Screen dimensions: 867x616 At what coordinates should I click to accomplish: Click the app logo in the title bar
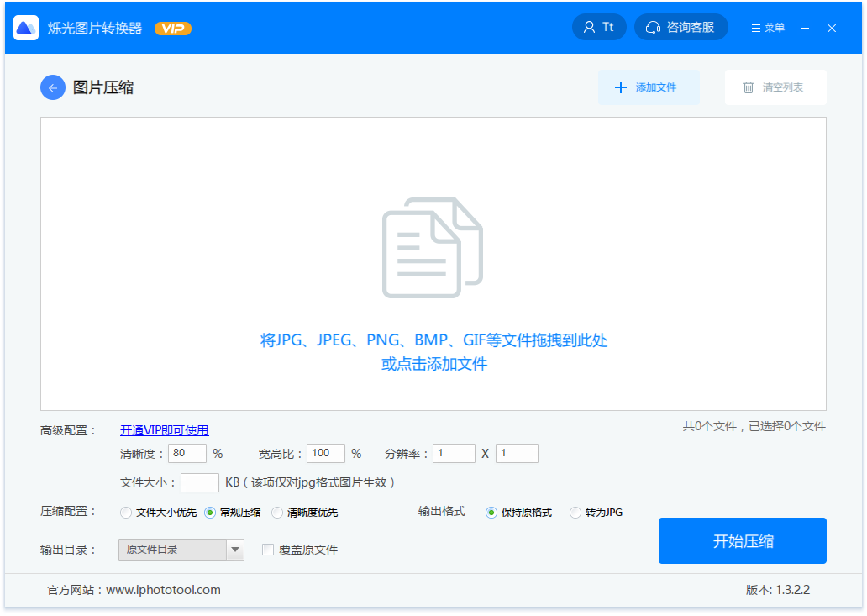pos(26,27)
